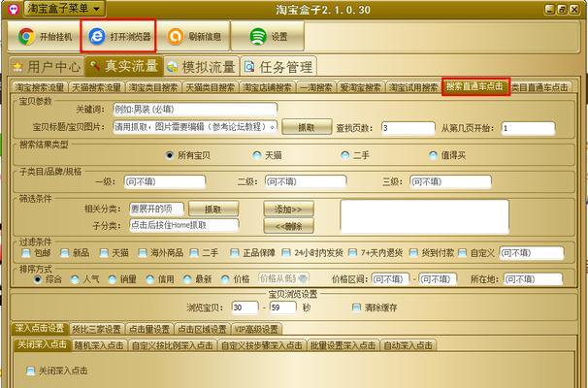Check the 海外商品 filter checkbox
Viewport: 588px width, 388px height.
point(143,253)
